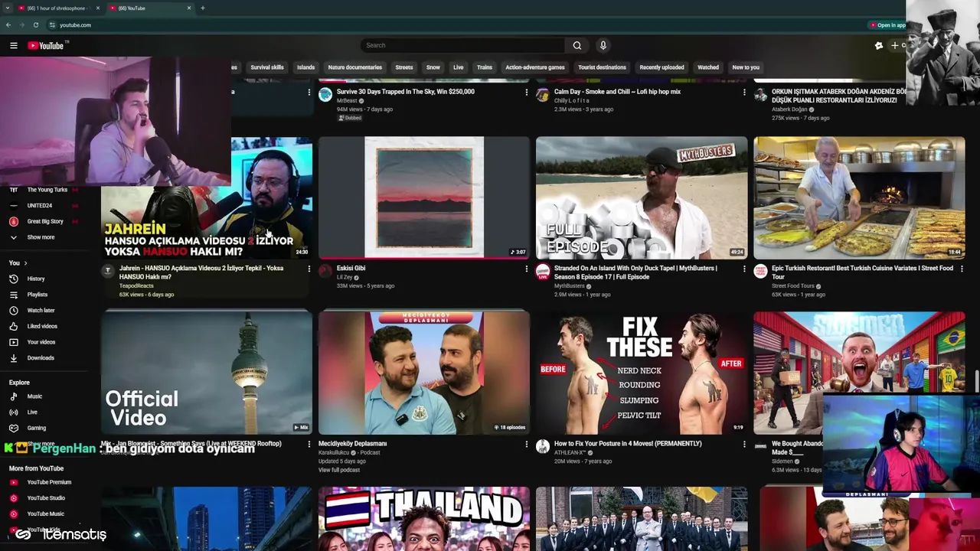Play the Eskisi Gibi thumbnail
This screenshot has height=551, width=980.
(424, 197)
